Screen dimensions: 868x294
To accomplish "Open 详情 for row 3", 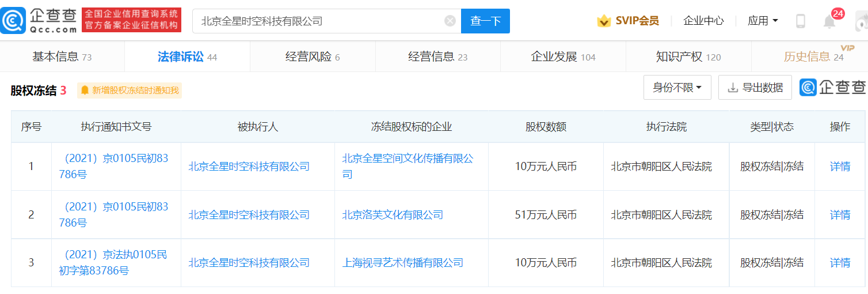I will click(x=840, y=263).
